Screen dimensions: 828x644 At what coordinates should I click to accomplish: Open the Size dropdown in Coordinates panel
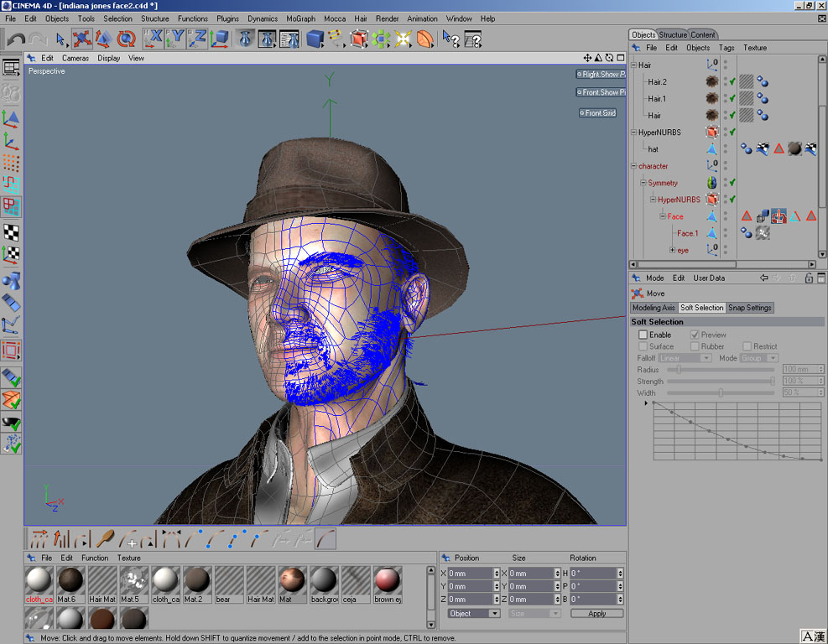point(534,613)
